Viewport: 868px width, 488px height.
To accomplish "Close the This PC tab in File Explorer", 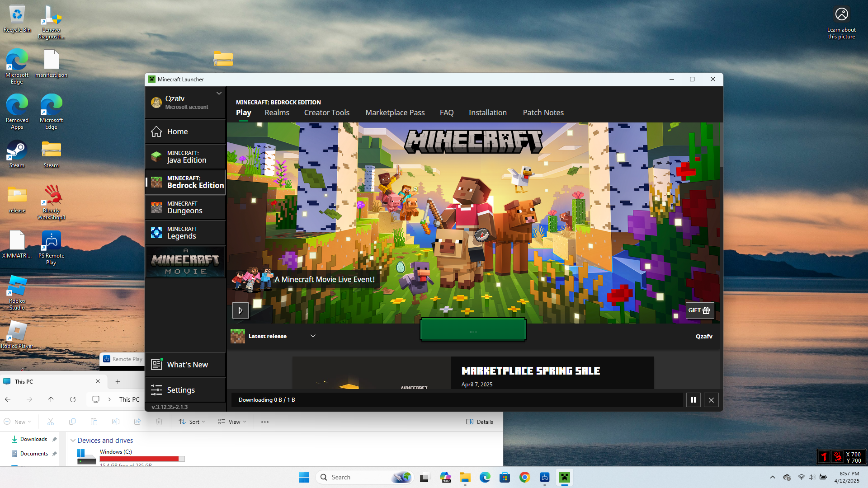I will 98,381.
